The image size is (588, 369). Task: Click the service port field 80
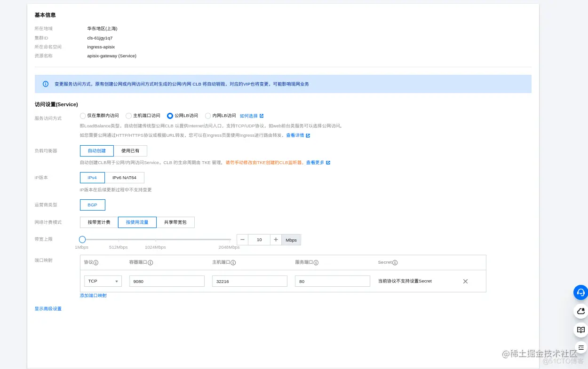point(333,281)
